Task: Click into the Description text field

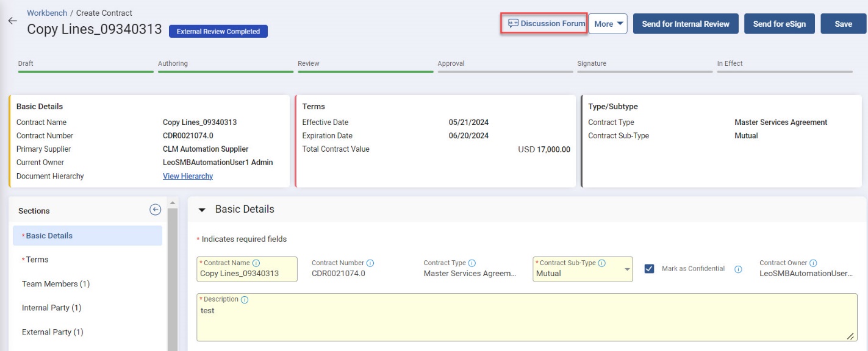Action: pyautogui.click(x=525, y=320)
